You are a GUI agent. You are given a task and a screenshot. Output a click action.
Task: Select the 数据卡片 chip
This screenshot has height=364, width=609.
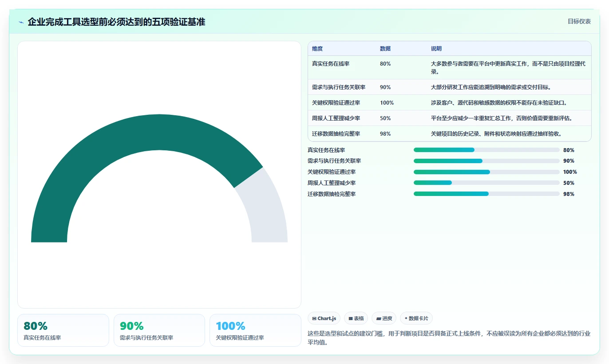pyautogui.click(x=416, y=318)
